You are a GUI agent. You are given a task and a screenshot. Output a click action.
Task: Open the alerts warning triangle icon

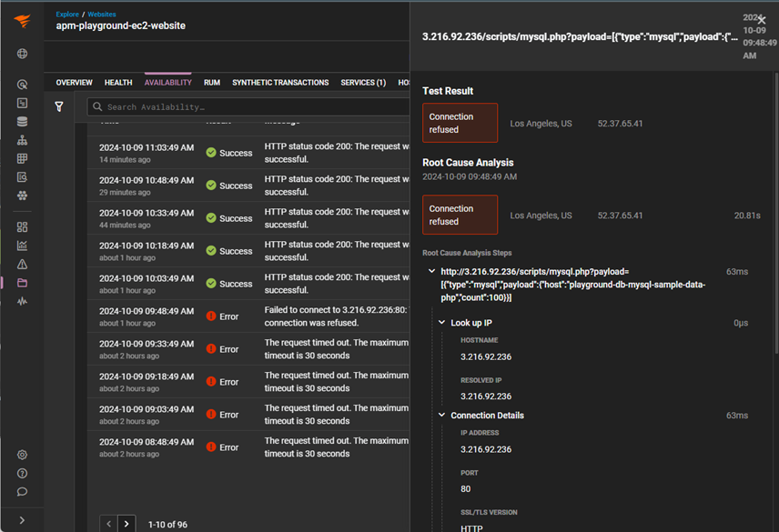pos(22,264)
